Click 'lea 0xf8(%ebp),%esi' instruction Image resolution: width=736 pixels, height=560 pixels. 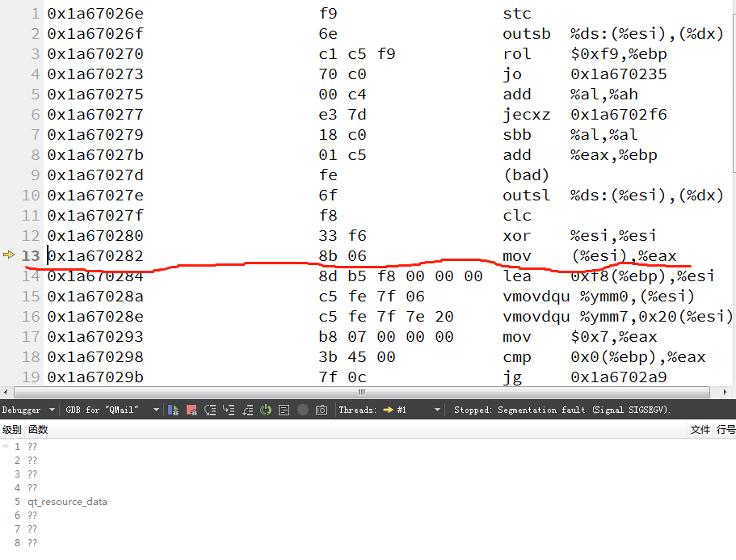609,276
